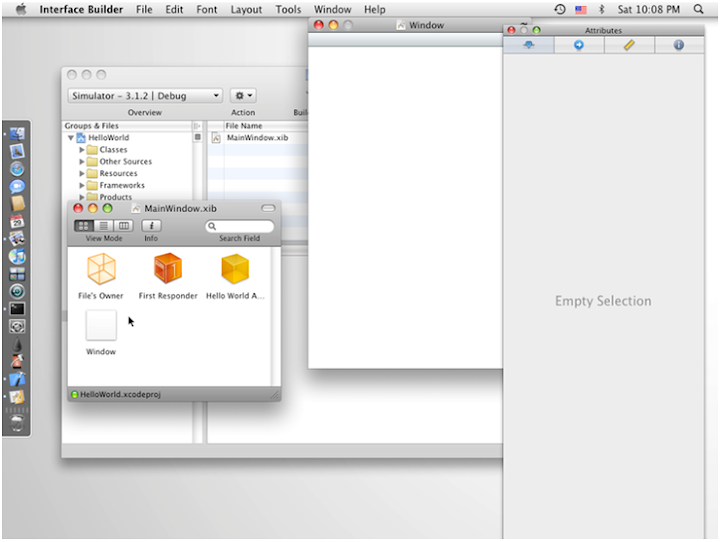
Task: Open the Simulator 3.1.2 Debug dropdown
Action: point(145,96)
